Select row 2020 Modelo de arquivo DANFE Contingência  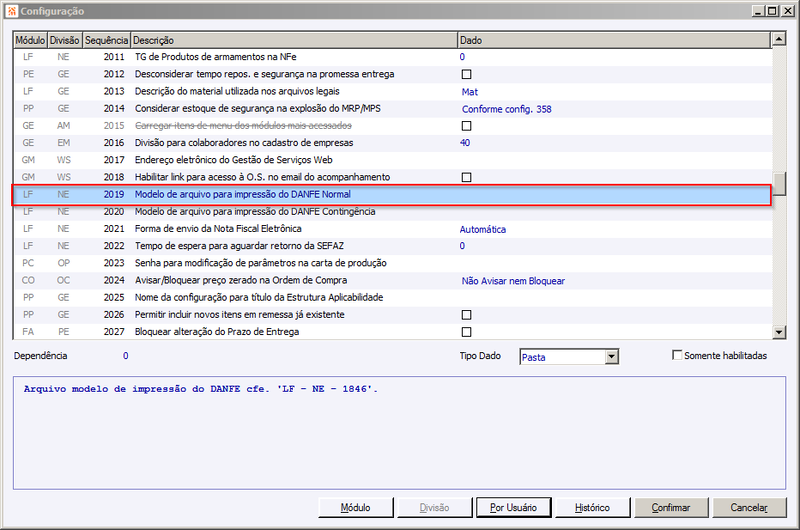click(x=392, y=212)
